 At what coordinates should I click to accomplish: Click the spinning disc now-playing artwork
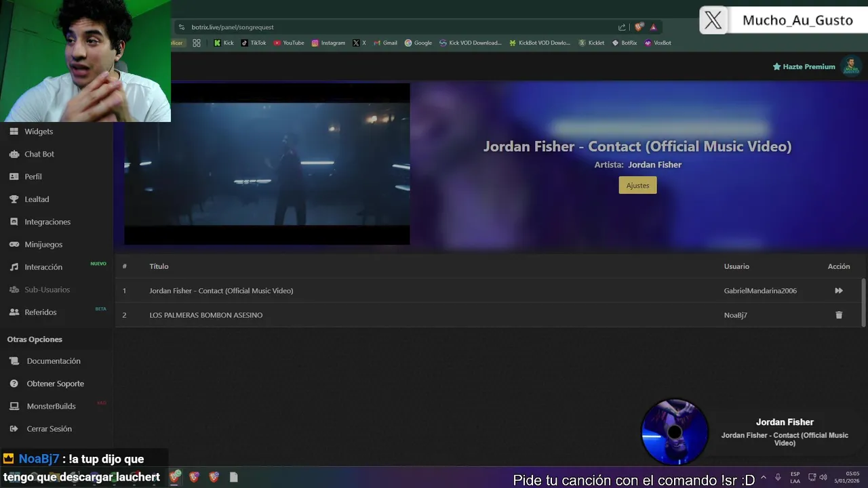(x=674, y=432)
